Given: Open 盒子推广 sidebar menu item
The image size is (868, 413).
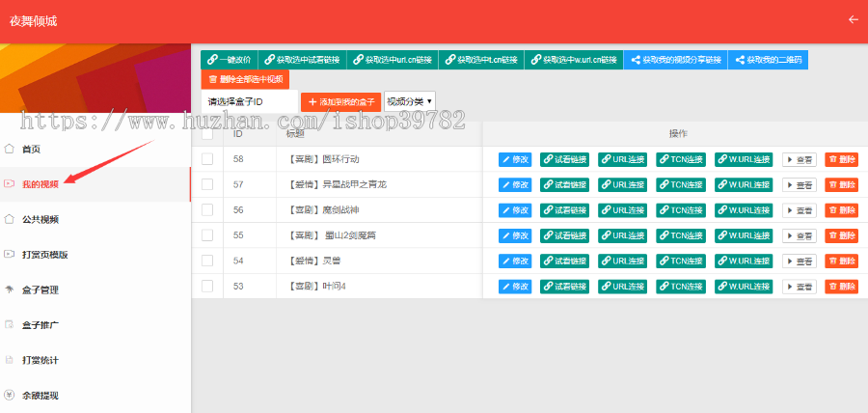Looking at the screenshot, I should point(41,325).
